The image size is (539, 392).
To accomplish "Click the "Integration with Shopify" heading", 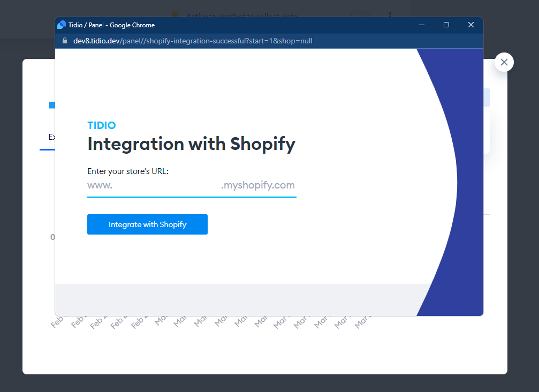I will [192, 144].
